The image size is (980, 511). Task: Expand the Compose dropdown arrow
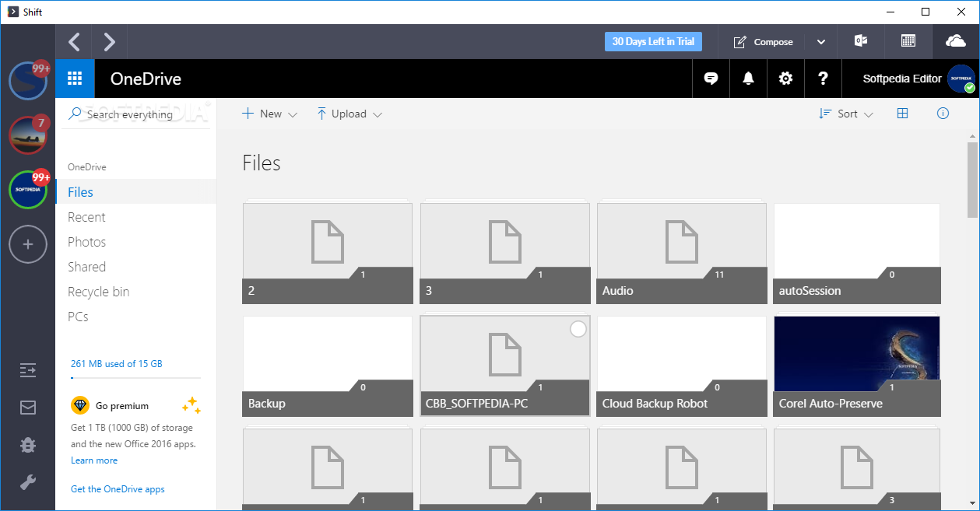821,42
